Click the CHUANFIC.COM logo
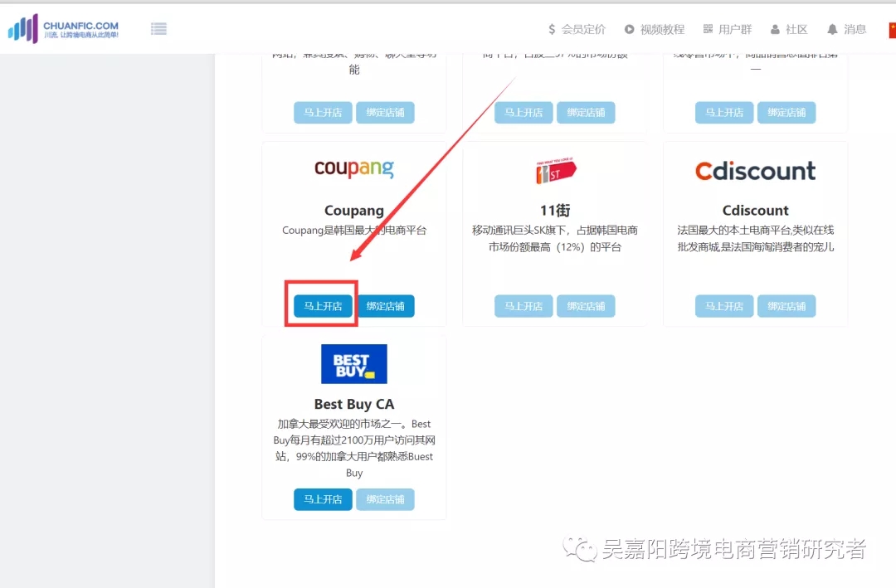 click(x=63, y=28)
